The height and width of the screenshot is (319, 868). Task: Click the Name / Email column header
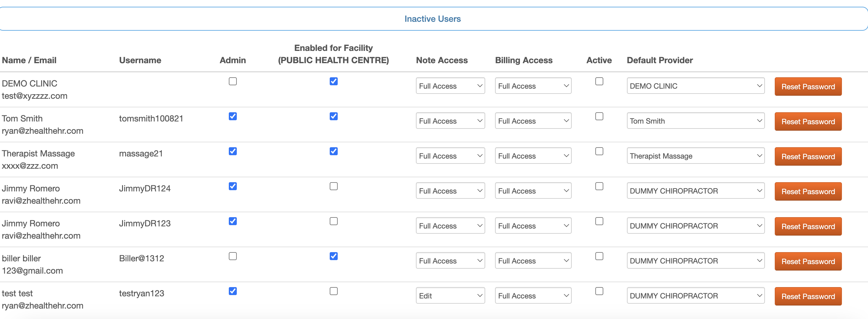pyautogui.click(x=29, y=60)
